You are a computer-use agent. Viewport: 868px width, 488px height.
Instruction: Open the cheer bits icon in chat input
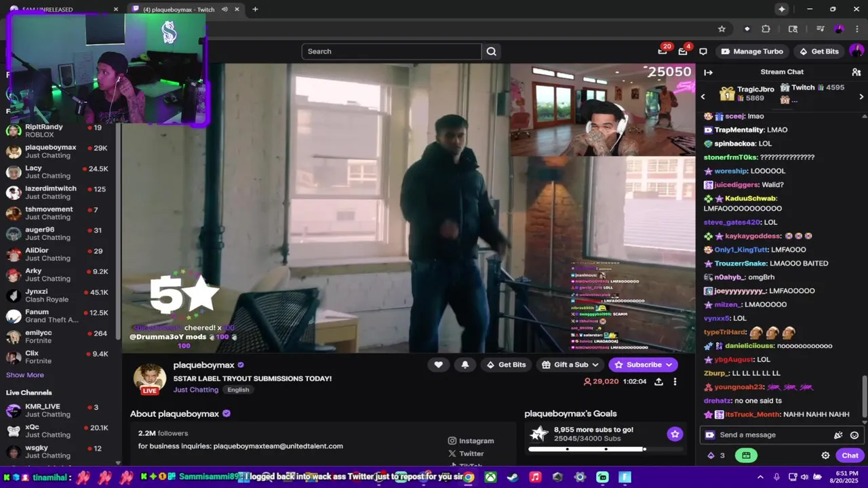coord(838,435)
